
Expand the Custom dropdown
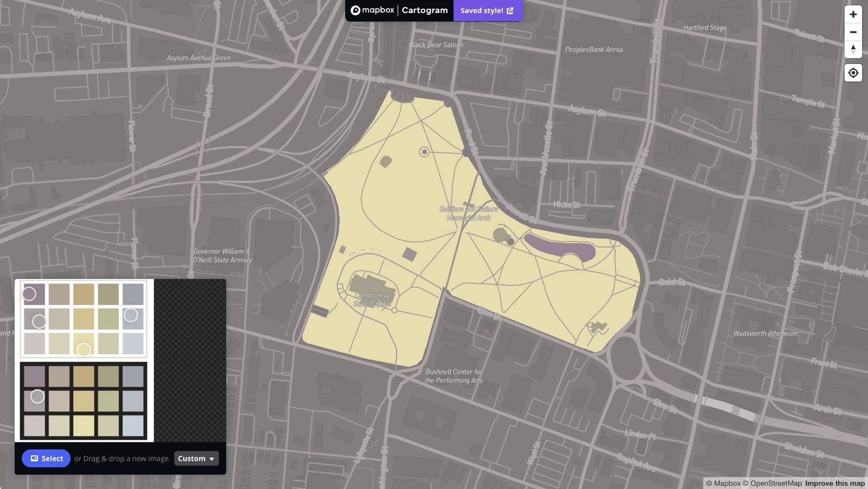pos(196,459)
